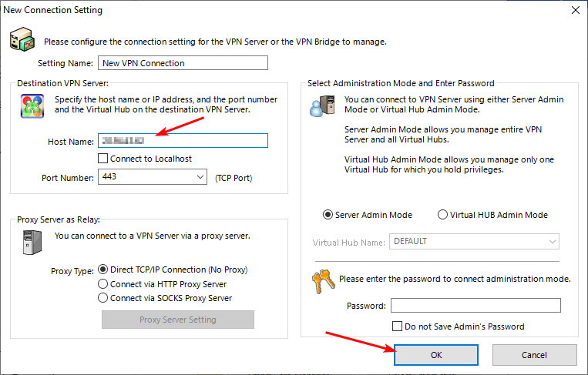Choose Connect via SOCKS Proxy Server

coord(103,298)
